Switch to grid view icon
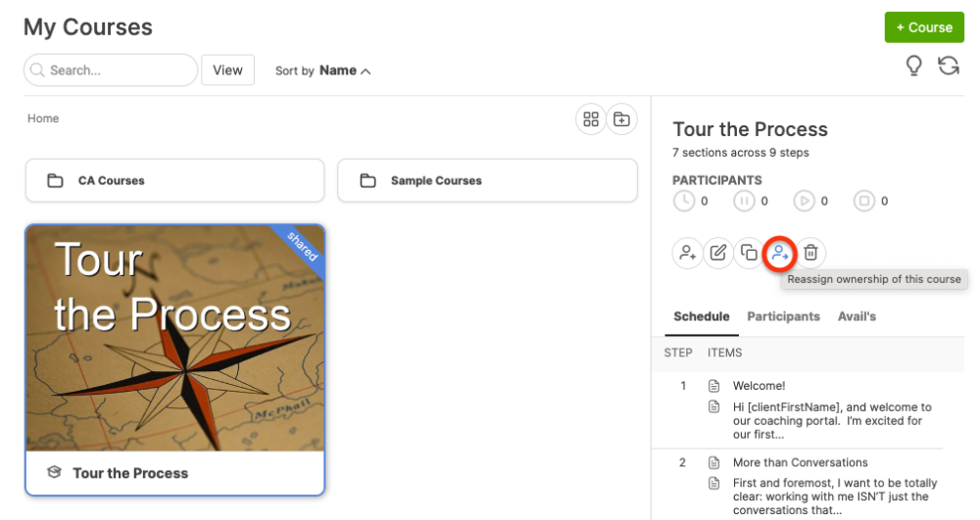980x520 pixels. (590, 119)
